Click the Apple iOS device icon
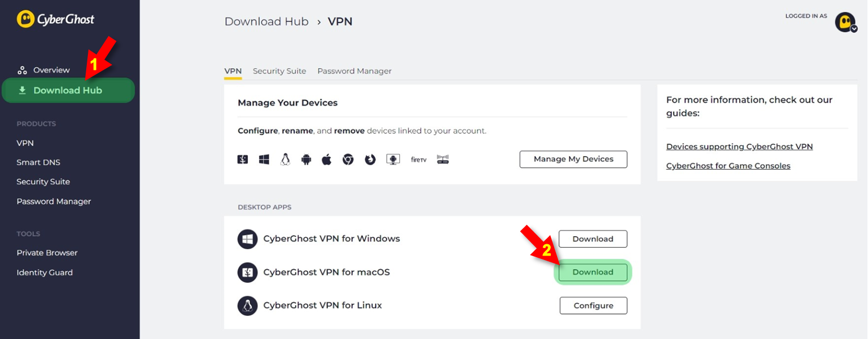Viewport: 868px width, 339px height. coord(327,160)
